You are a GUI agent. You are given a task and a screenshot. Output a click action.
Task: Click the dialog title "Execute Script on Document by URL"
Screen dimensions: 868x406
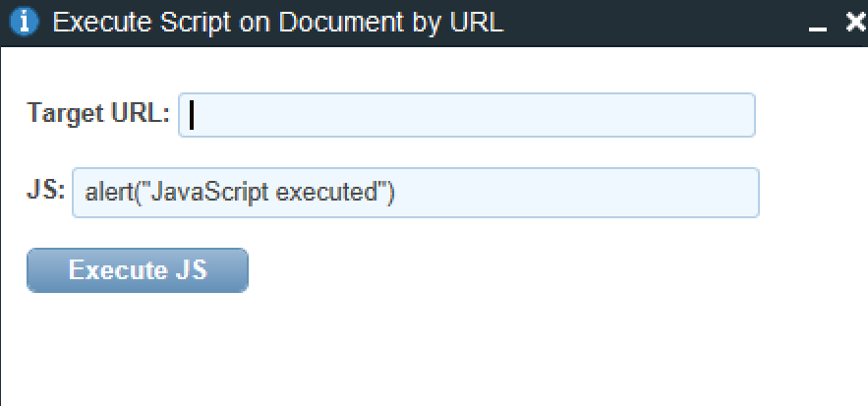pyautogui.click(x=278, y=23)
